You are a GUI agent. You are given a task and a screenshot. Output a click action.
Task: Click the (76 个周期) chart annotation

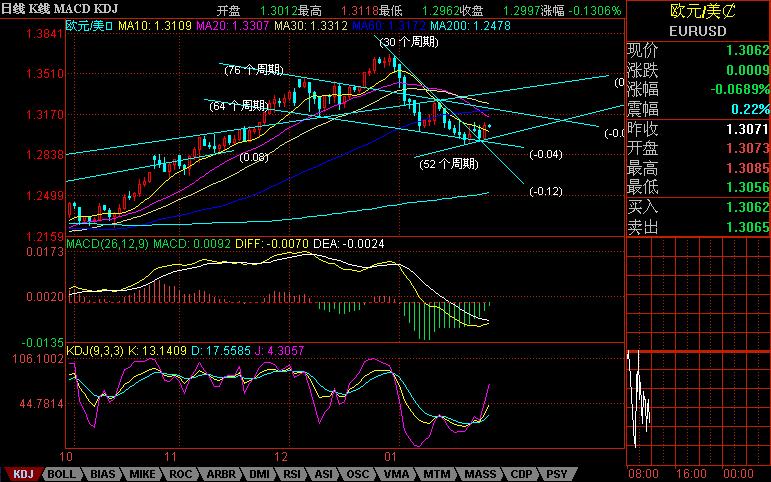click(254, 70)
